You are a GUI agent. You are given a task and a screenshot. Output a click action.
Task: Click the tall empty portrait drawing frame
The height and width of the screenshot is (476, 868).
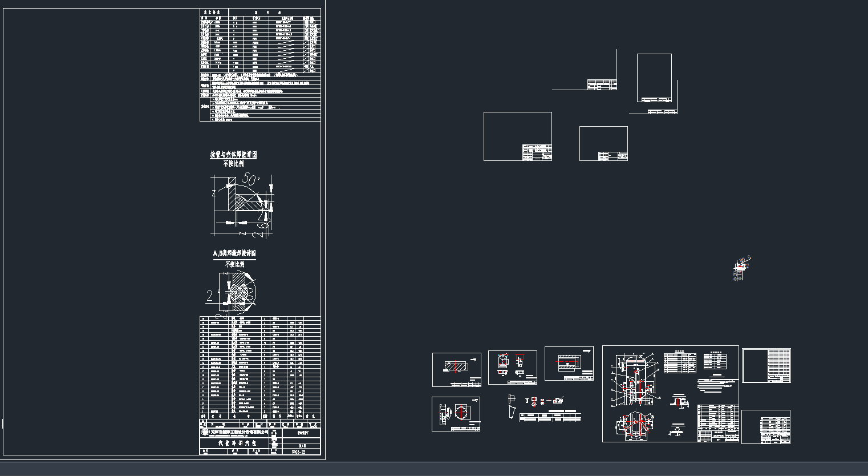(654, 78)
